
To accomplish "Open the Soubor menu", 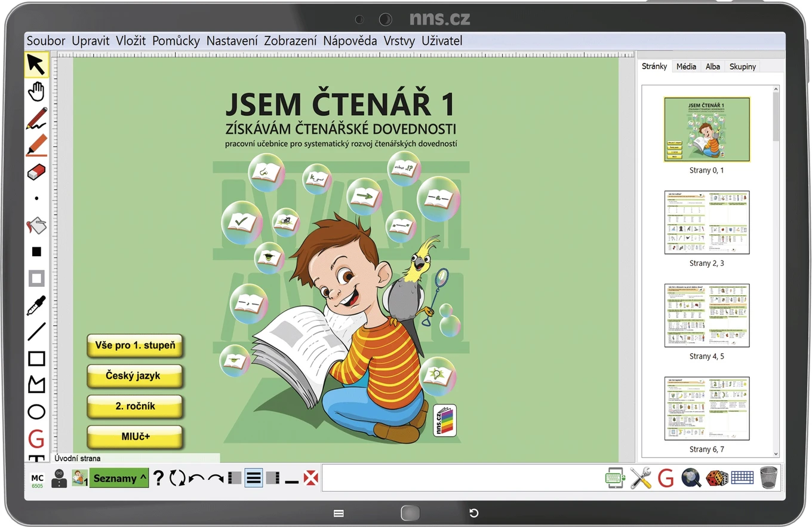I will point(46,41).
